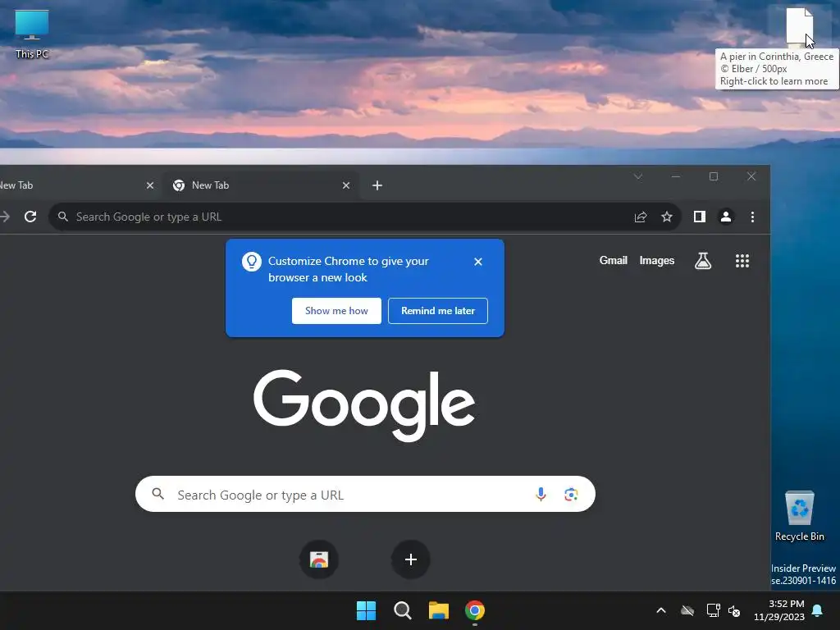Open the Chrome profile avatar
This screenshot has width=840, height=630.
pyautogui.click(x=726, y=217)
